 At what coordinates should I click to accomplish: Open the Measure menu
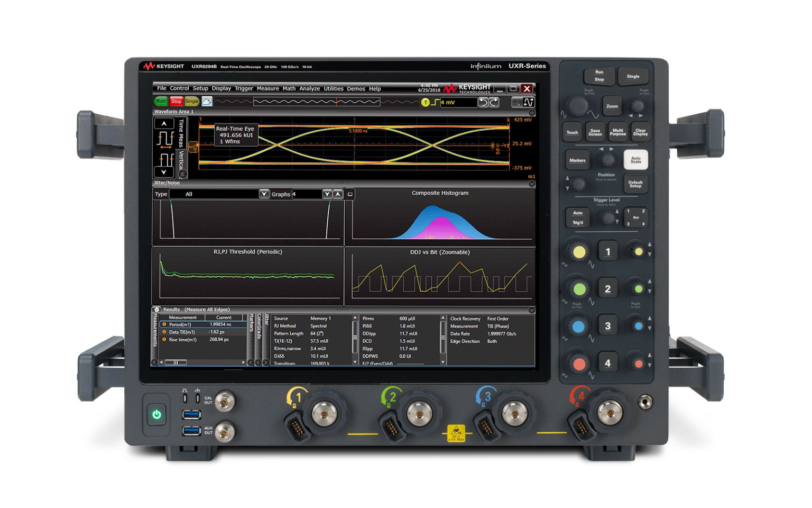tap(267, 88)
